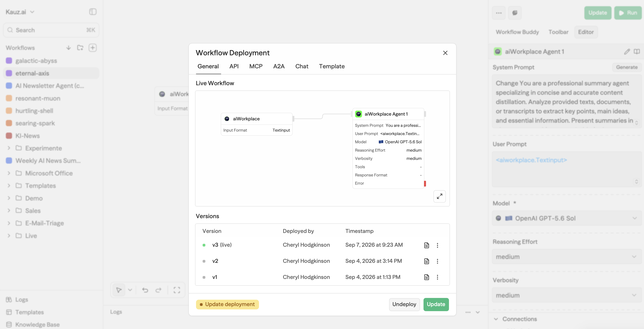Open the Verbosity dropdown
The height and width of the screenshot is (329, 644).
click(x=566, y=295)
